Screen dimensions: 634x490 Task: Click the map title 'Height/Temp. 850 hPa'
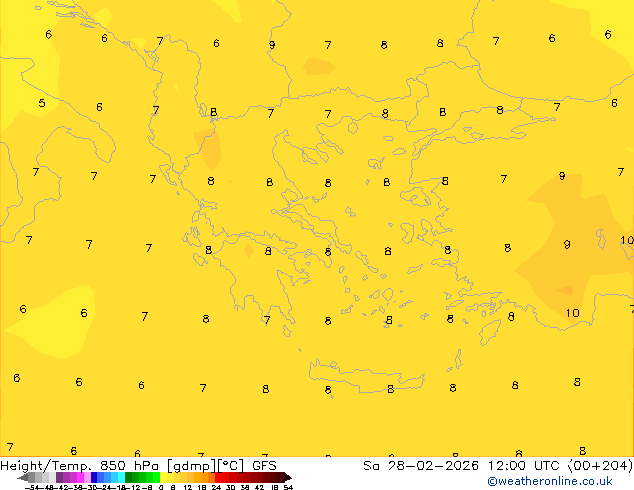coord(79,466)
